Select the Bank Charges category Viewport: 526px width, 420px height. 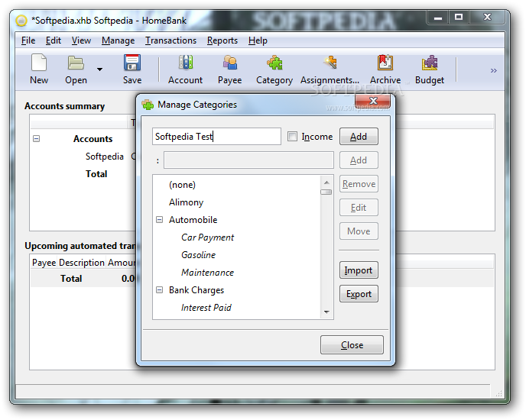(x=236, y=290)
